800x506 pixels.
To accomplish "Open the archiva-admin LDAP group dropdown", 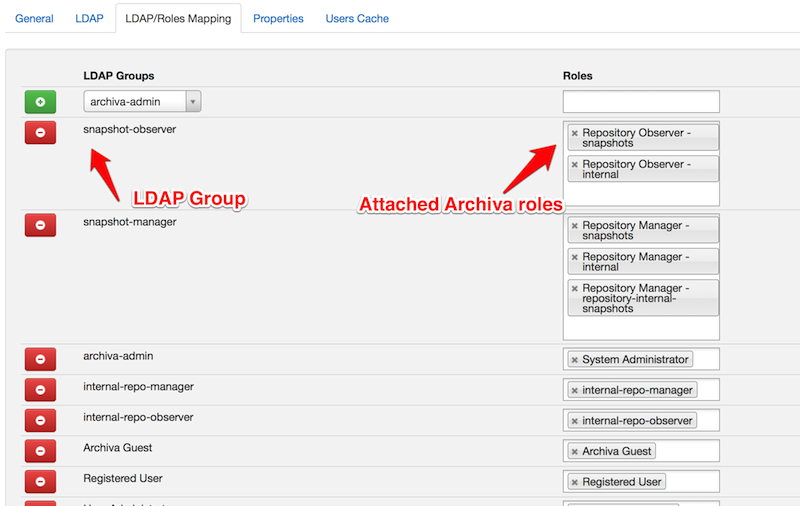I will point(135,101).
